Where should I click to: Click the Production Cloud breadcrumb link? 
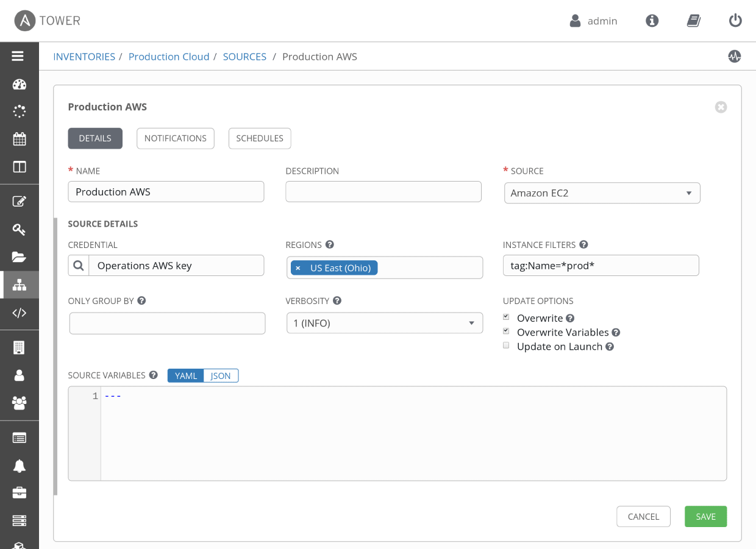click(x=169, y=57)
